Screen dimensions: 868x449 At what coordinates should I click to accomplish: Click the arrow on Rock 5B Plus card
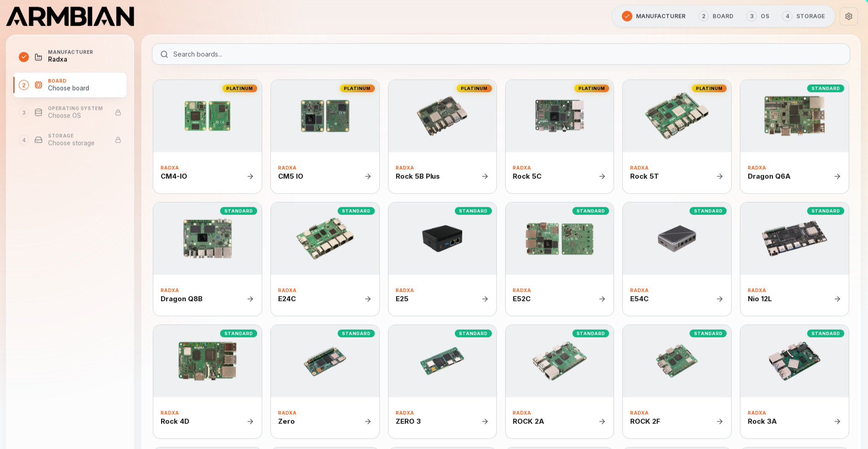point(485,176)
